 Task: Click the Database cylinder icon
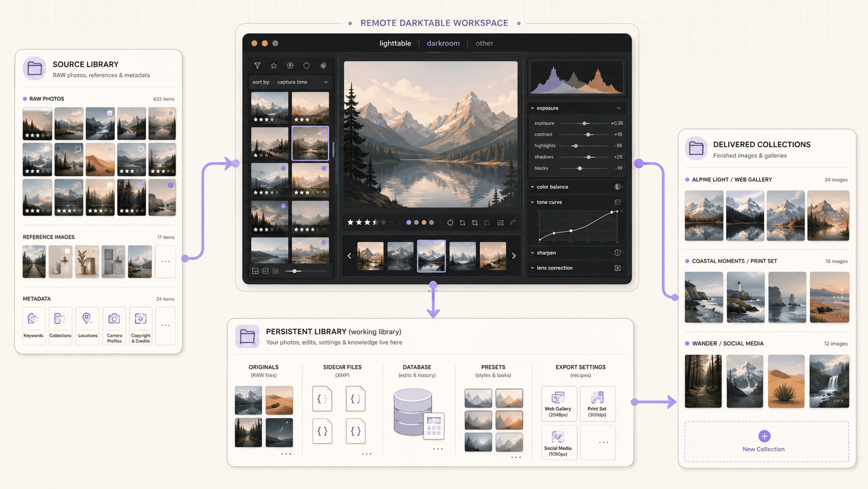(x=413, y=412)
